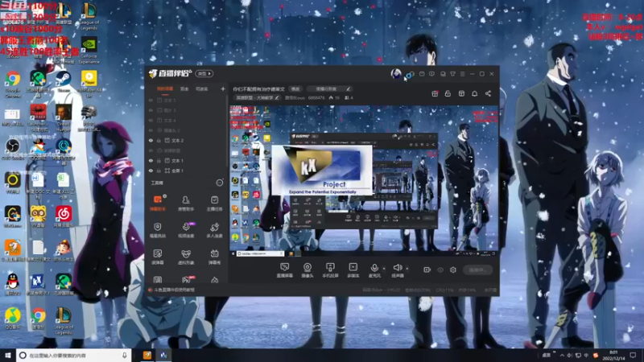Start recording with the camcorder icon

click(427, 269)
